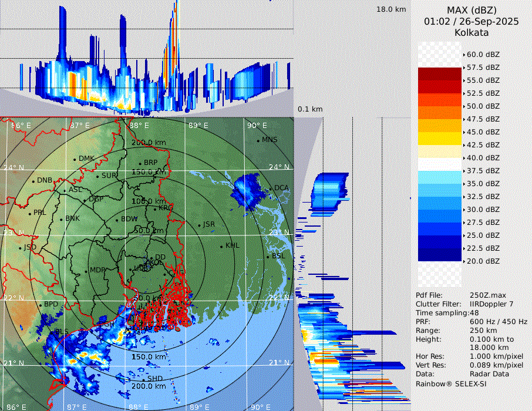Click the BRP station marker dot
The width and height of the screenshot is (532, 411).
[140, 163]
